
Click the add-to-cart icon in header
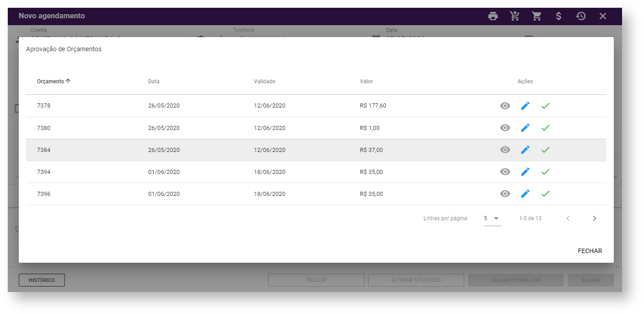pyautogui.click(x=515, y=16)
